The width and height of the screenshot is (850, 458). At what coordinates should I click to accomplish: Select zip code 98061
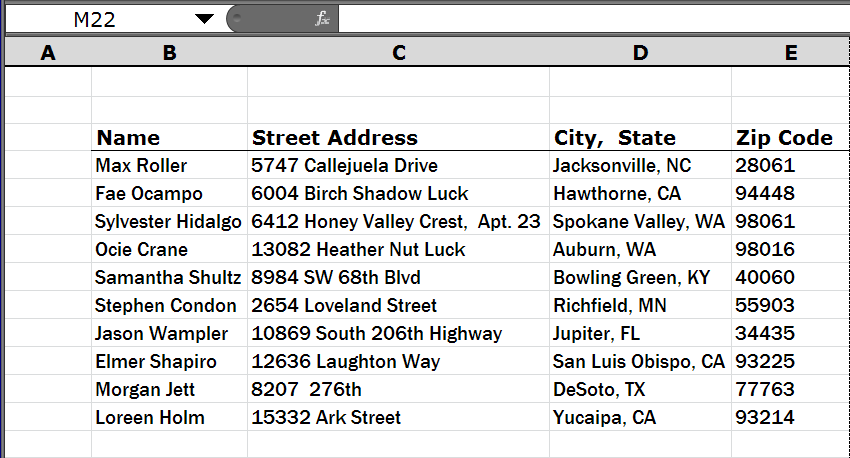point(790,221)
